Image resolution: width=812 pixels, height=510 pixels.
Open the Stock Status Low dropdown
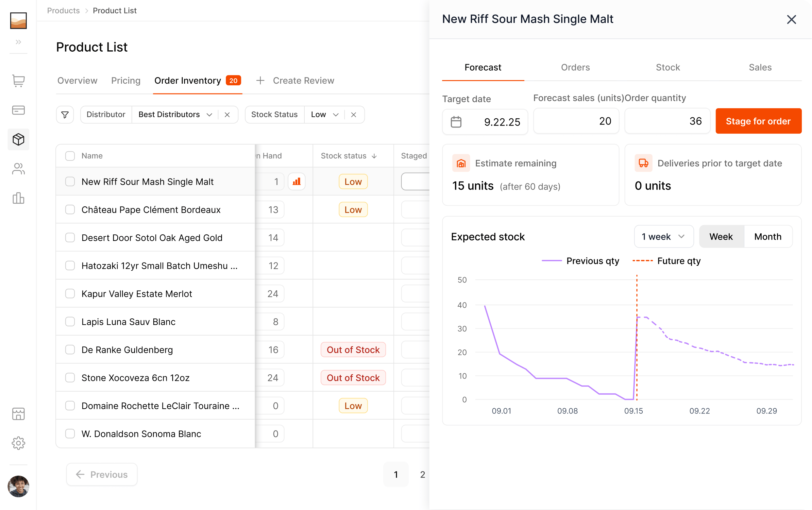[x=324, y=115]
